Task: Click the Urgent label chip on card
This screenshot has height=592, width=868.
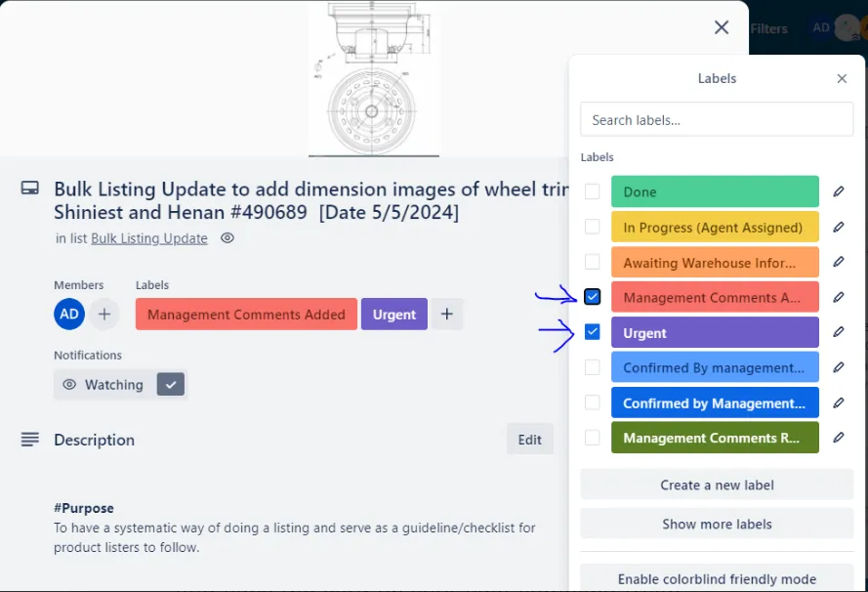Action: coord(394,314)
